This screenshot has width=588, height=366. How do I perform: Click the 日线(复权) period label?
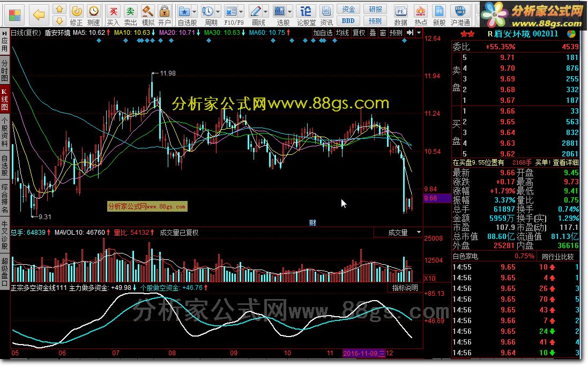tap(26, 33)
